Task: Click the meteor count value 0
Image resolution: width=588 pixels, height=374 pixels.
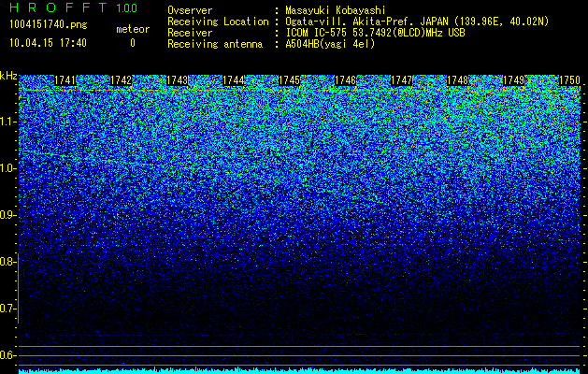Action: click(133, 43)
